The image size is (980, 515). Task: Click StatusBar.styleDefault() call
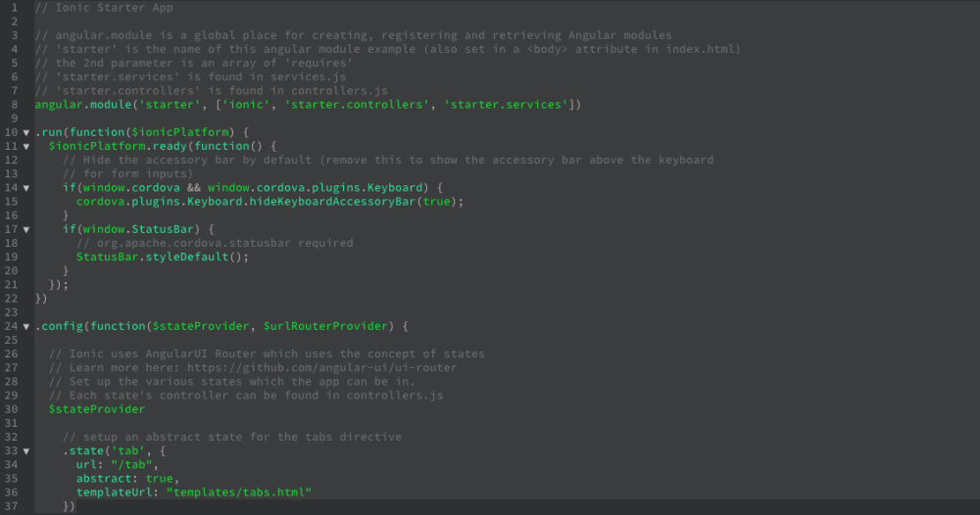click(x=163, y=257)
